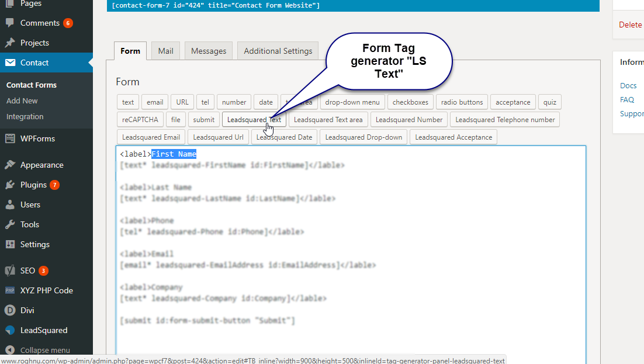This screenshot has width=644, height=364.
Task: Click the Contact envelope icon
Action: tap(10, 63)
